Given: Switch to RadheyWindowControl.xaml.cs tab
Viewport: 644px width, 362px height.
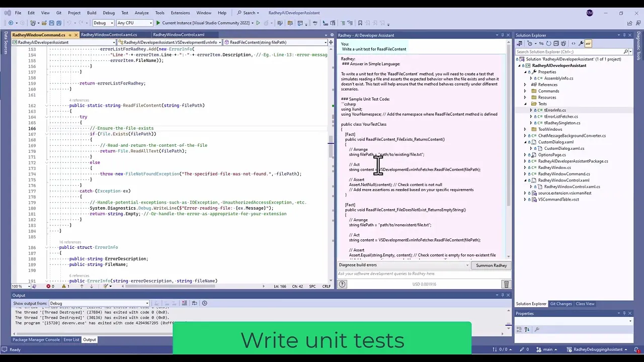Looking at the screenshot, I should [x=109, y=35].
